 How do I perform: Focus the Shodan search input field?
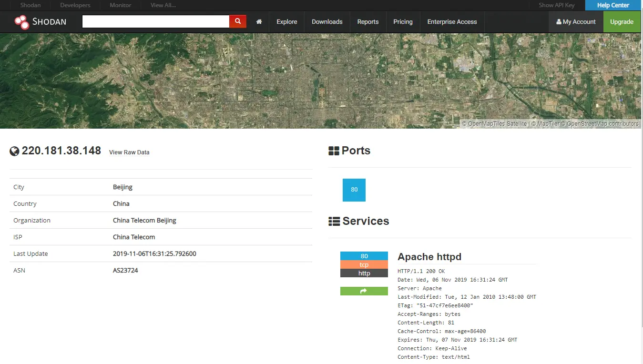[x=156, y=21]
